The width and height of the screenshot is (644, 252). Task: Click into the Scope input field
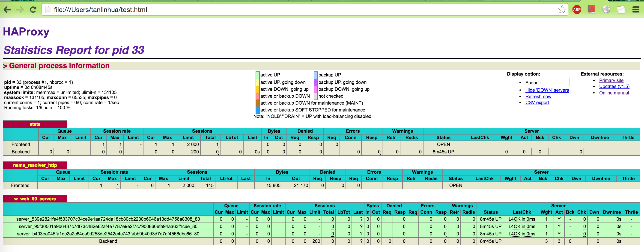point(556,82)
